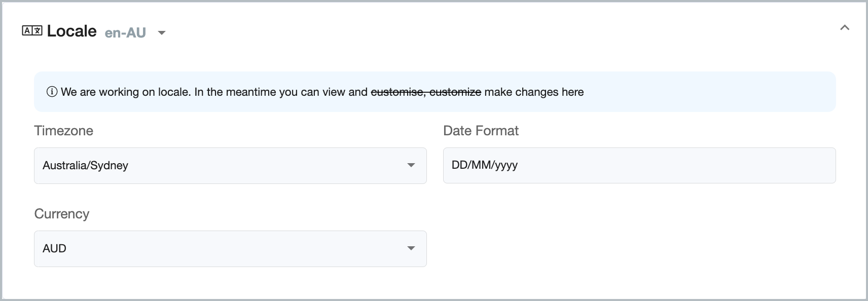Select the en-AU locale code label
868x301 pixels.
coord(125,33)
